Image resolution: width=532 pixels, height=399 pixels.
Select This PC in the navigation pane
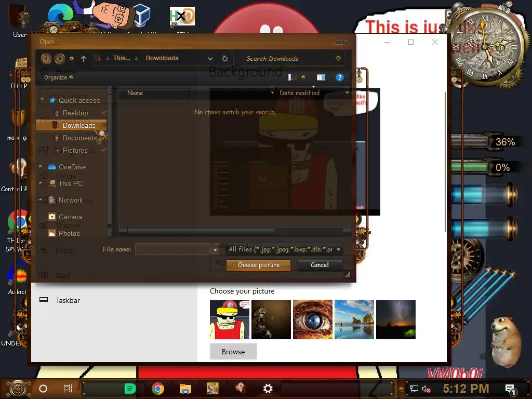coord(70,183)
